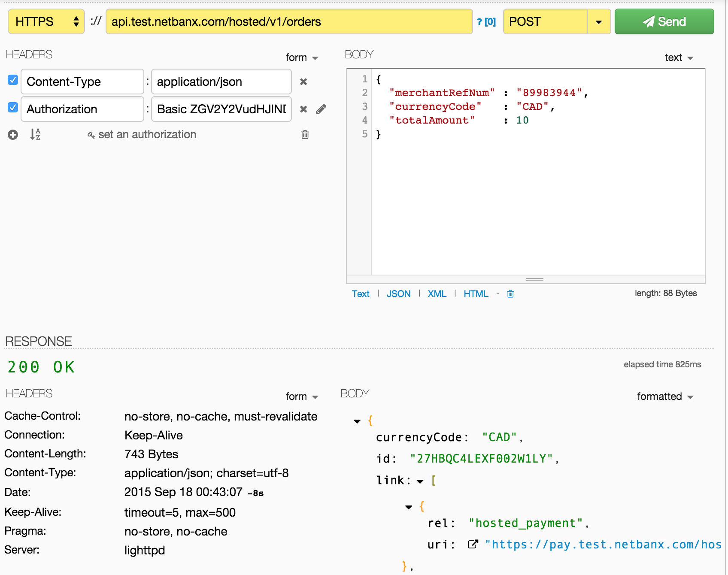Remove the Authorization header row
This screenshot has height=575, width=728.
click(303, 109)
